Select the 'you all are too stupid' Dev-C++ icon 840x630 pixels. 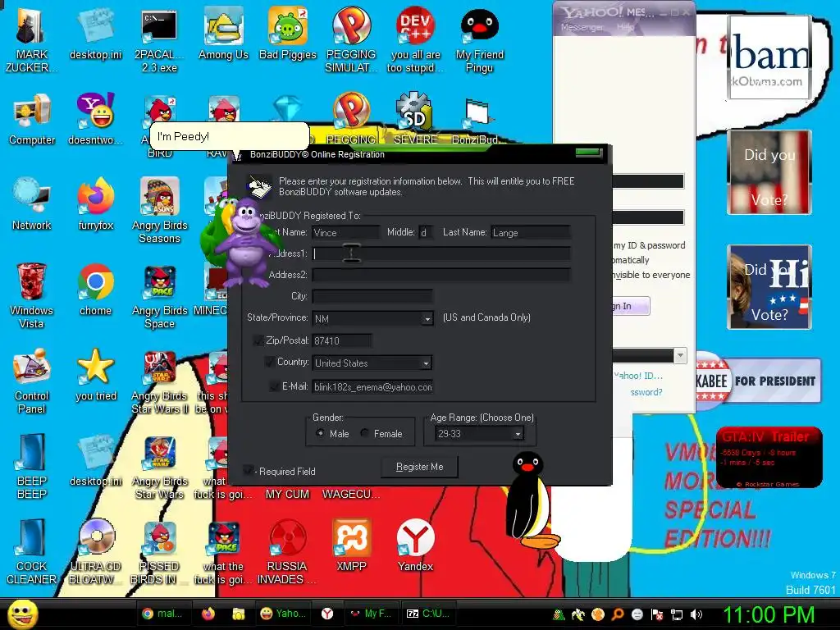point(415,39)
